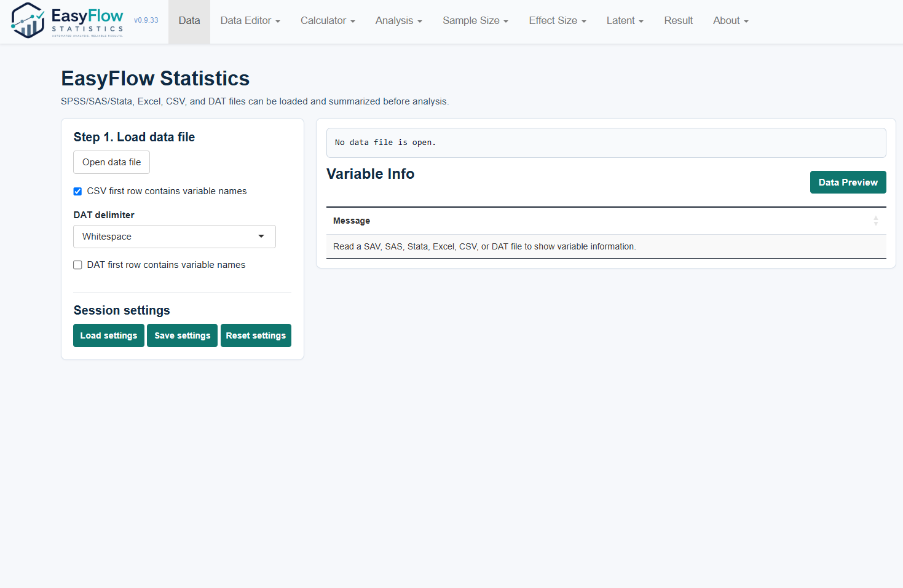Click the v0.9.33 version label
This screenshot has width=903, height=588.
coord(146,20)
